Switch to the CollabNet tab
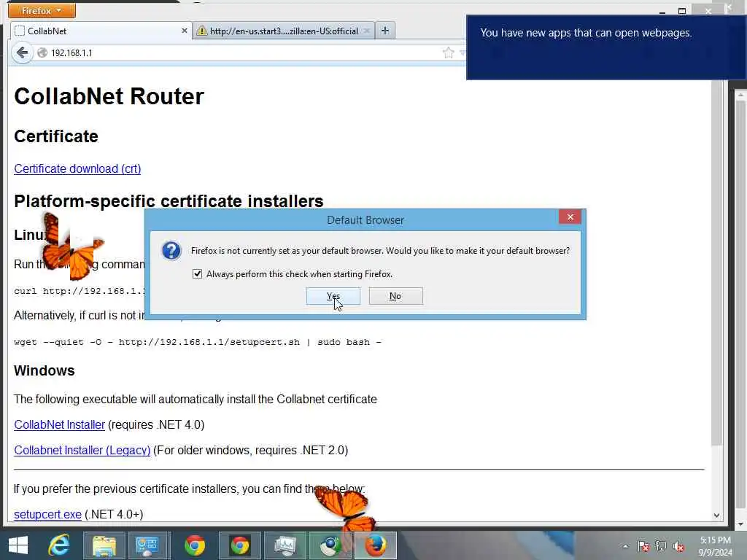This screenshot has width=747, height=560. click(x=101, y=31)
